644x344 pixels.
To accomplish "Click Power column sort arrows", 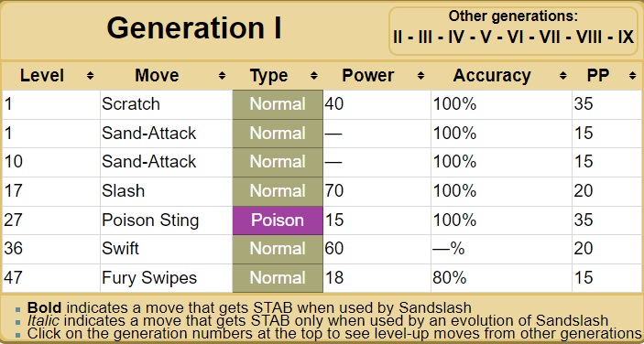I will [x=420, y=76].
